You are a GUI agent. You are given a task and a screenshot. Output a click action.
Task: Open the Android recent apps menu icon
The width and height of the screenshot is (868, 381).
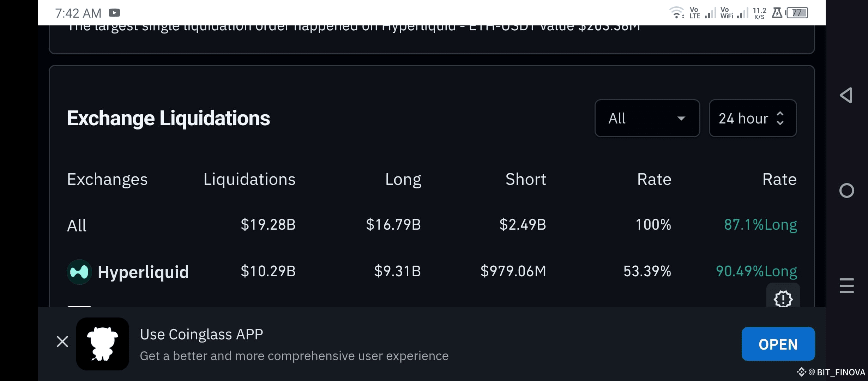tap(846, 286)
